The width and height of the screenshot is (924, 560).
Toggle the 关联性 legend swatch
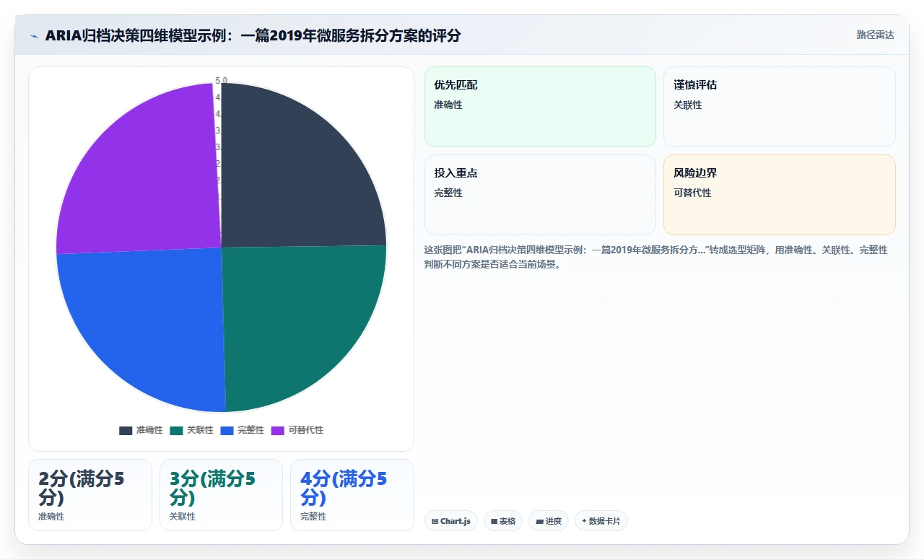pyautogui.click(x=177, y=430)
